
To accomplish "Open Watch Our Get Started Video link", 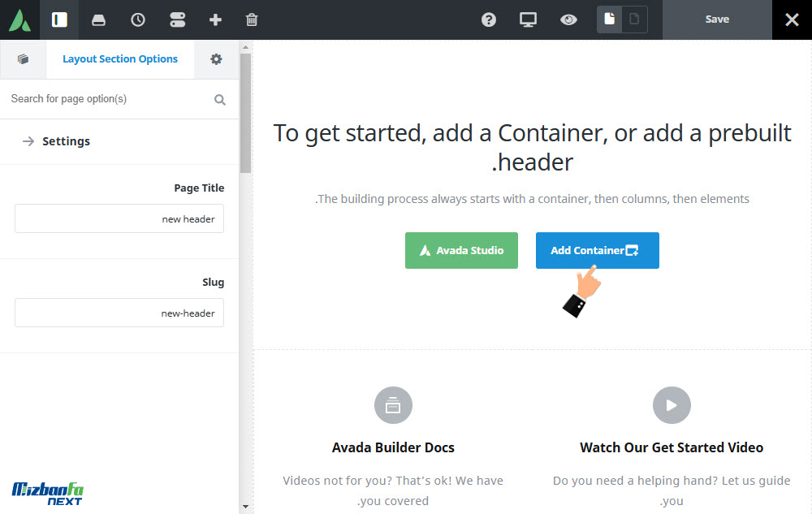I will click(672, 447).
